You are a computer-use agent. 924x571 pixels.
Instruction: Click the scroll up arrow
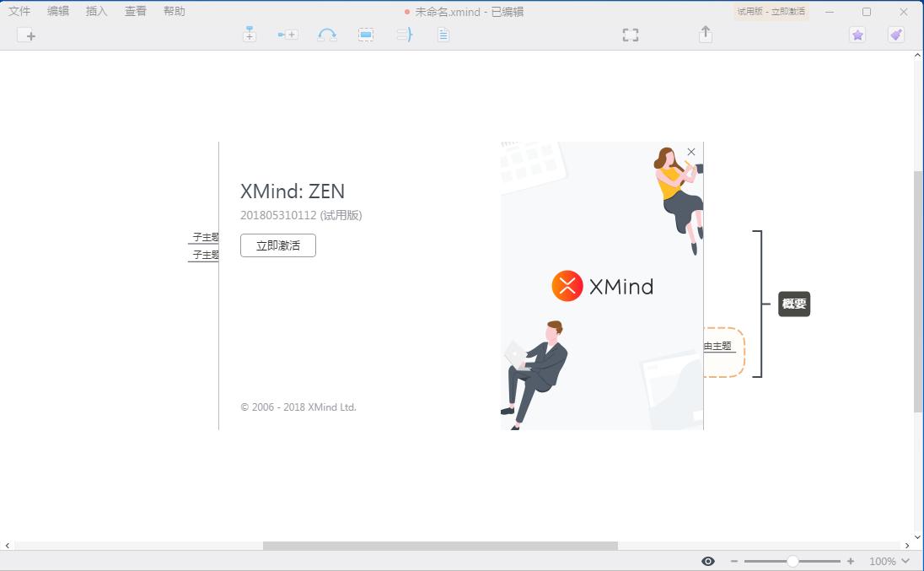tap(917, 55)
